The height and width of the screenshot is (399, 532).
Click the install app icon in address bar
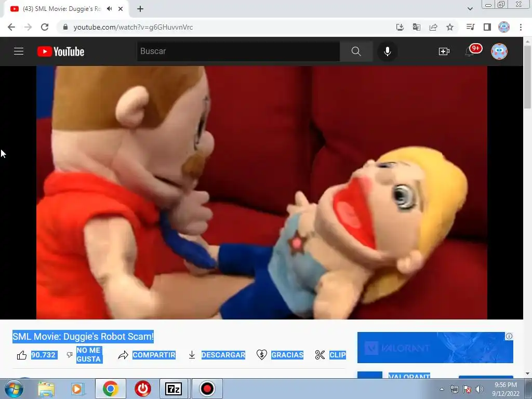400,27
